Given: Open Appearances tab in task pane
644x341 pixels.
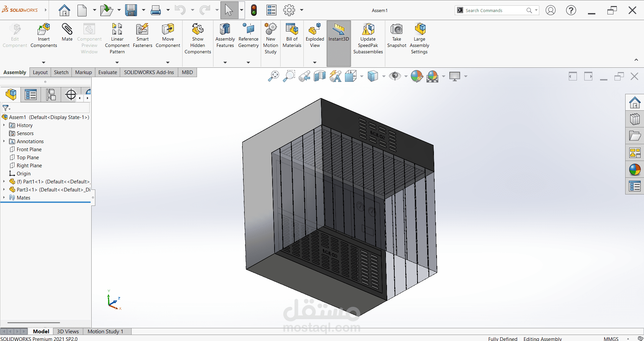Looking at the screenshot, I should point(635,170).
